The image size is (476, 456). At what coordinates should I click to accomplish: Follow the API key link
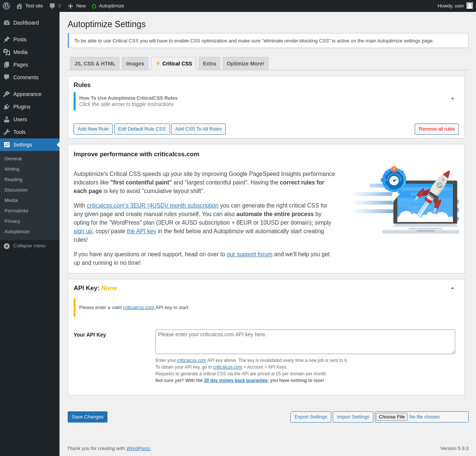pos(141,231)
